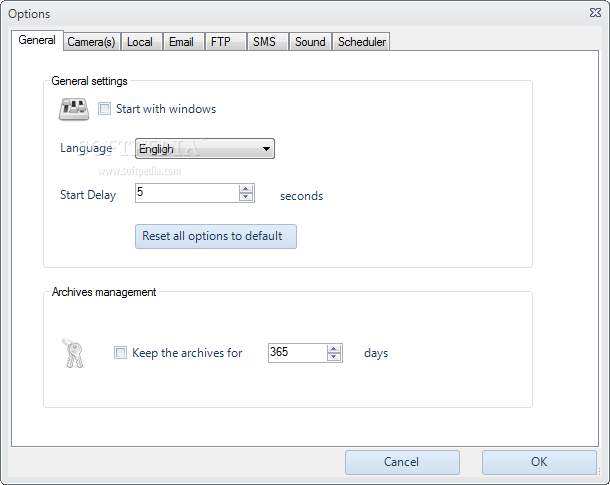Click Start Delay increment arrow

(x=245, y=189)
